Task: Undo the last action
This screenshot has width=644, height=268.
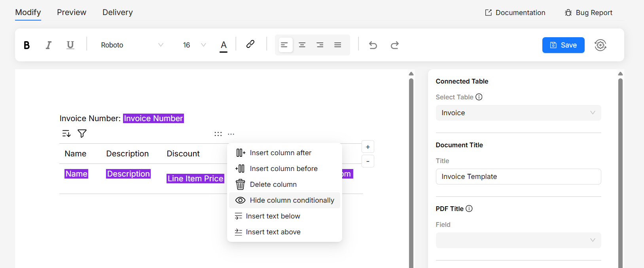Action: [x=373, y=45]
